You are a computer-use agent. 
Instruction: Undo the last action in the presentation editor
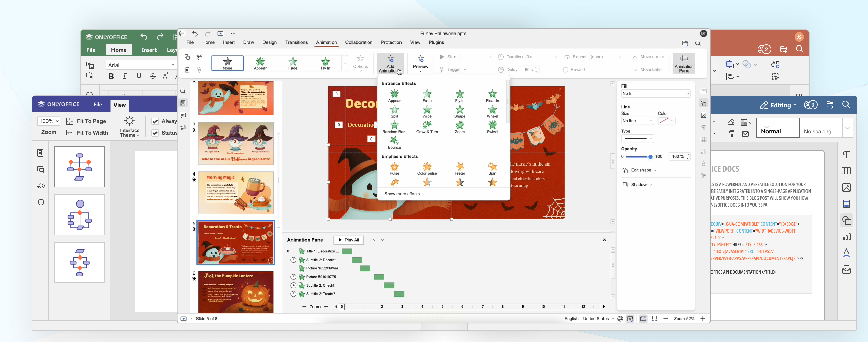click(x=195, y=34)
